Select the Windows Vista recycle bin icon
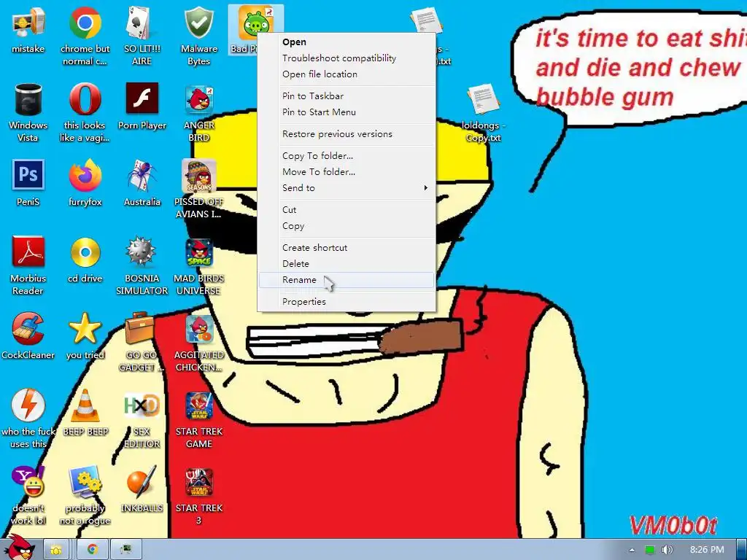The height and width of the screenshot is (560, 747). [x=28, y=112]
